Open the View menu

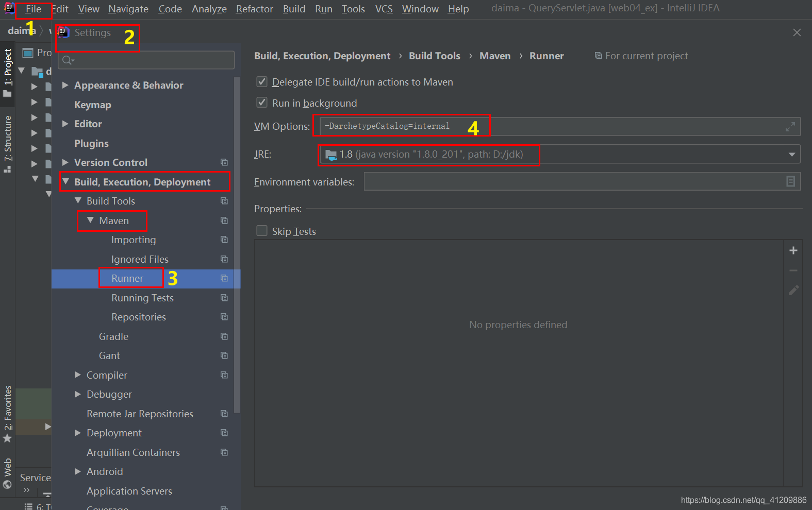[x=89, y=9]
